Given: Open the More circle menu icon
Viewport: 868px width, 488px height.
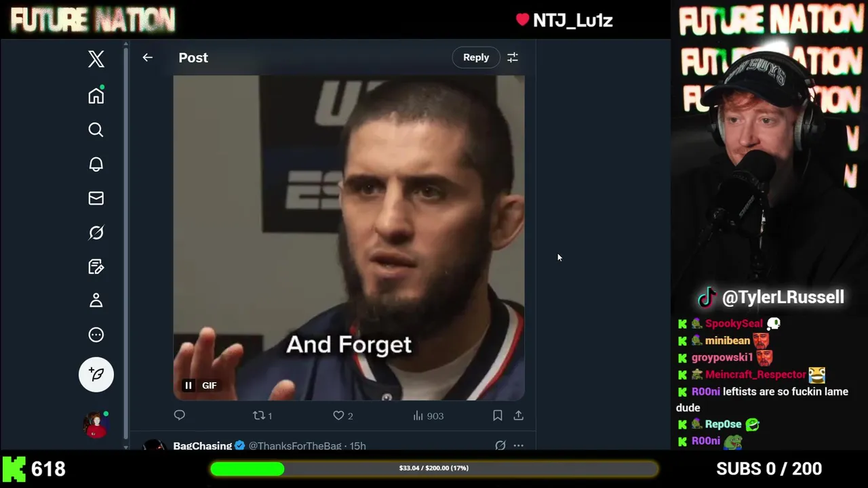Looking at the screenshot, I should (96, 334).
